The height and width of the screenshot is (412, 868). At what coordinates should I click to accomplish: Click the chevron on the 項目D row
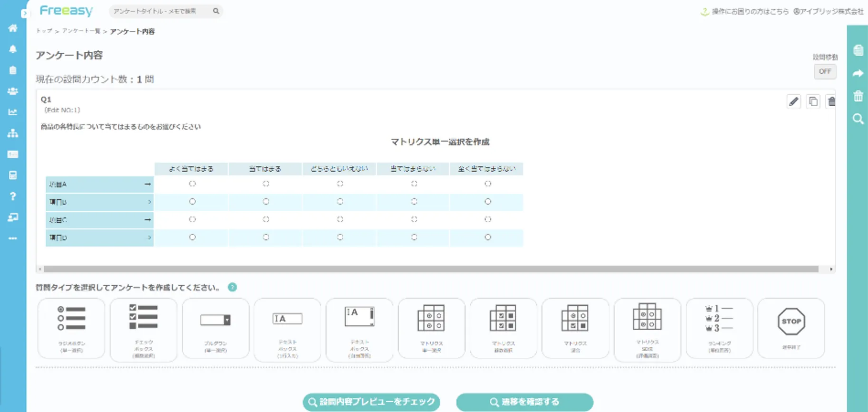click(x=149, y=237)
